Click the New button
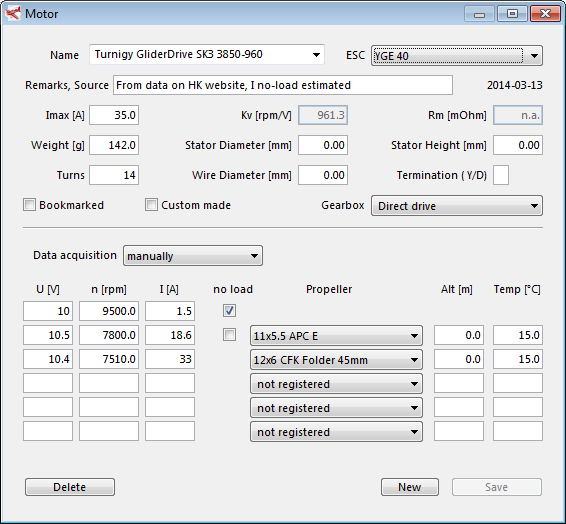The width and height of the screenshot is (566, 524). point(410,487)
